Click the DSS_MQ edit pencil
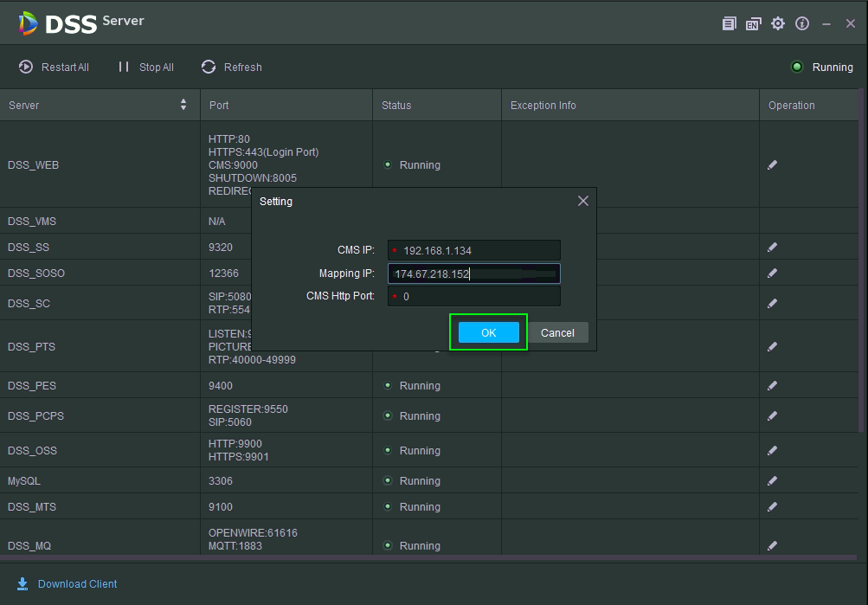 [772, 546]
